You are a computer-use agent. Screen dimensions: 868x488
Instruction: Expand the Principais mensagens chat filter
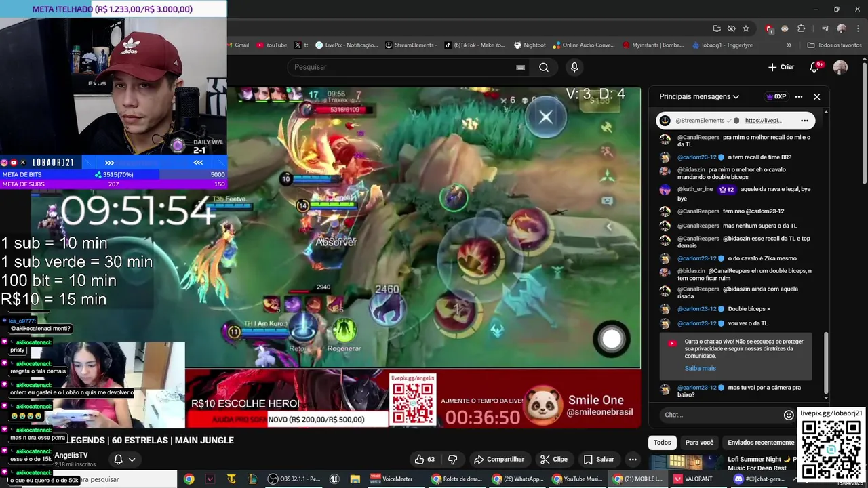[699, 96]
